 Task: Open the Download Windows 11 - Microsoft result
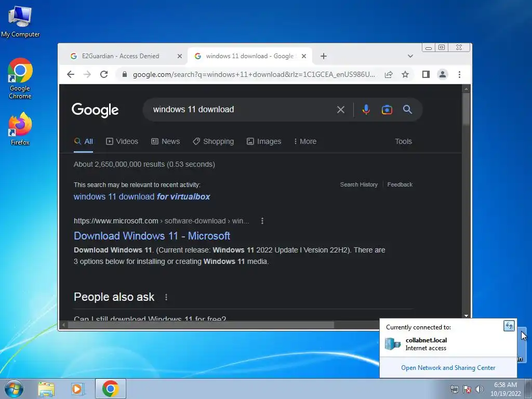click(152, 236)
